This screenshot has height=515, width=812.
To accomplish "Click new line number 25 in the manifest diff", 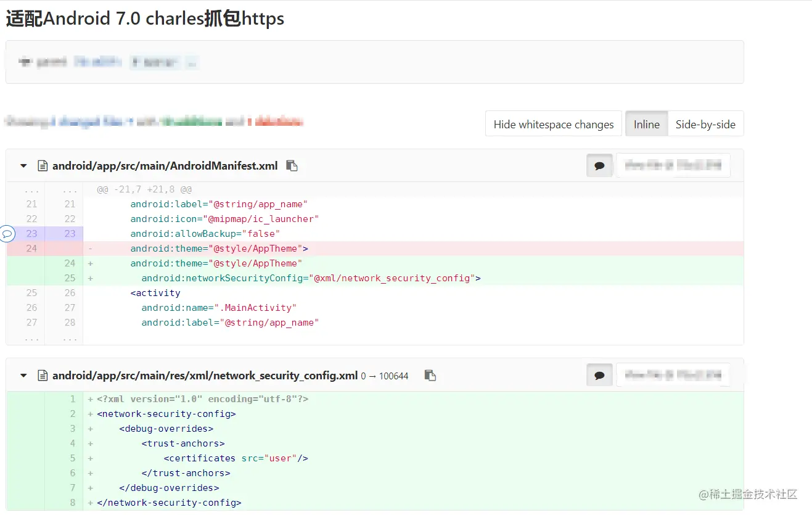I will [70, 278].
